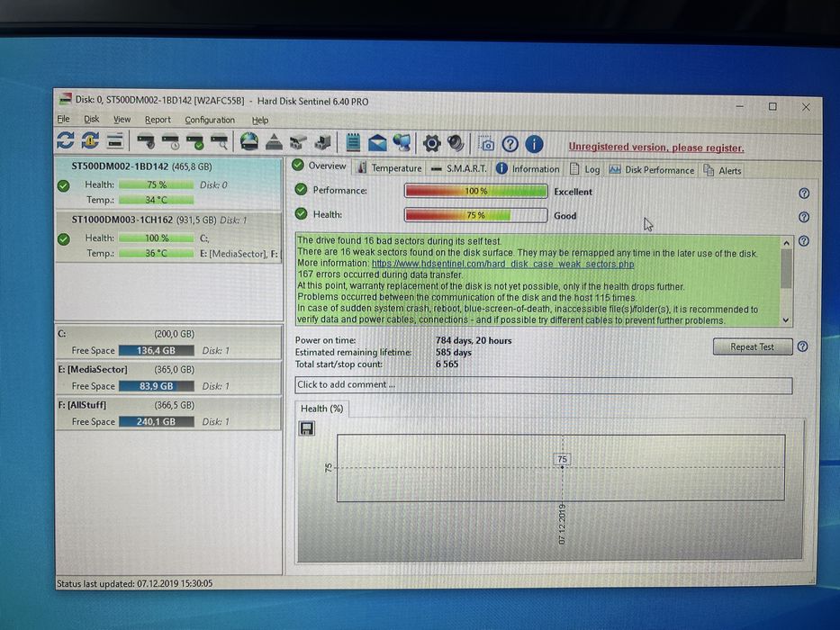Click the refresh disk status icon
This screenshot has width=840, height=630.
66,140
